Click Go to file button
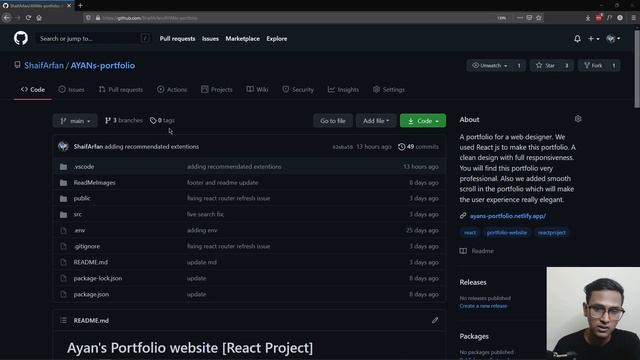This screenshot has height=360, width=640. coord(333,121)
